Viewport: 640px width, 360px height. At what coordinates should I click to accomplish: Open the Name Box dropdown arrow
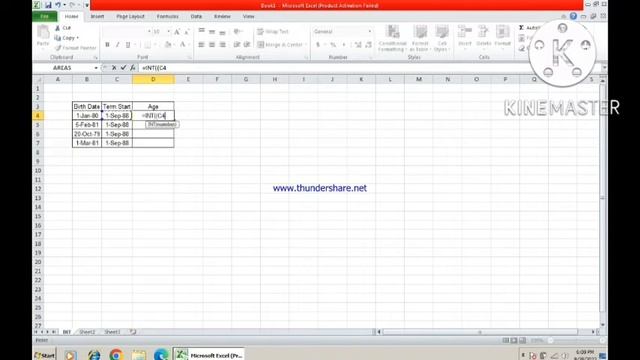pyautogui.click(x=96, y=68)
